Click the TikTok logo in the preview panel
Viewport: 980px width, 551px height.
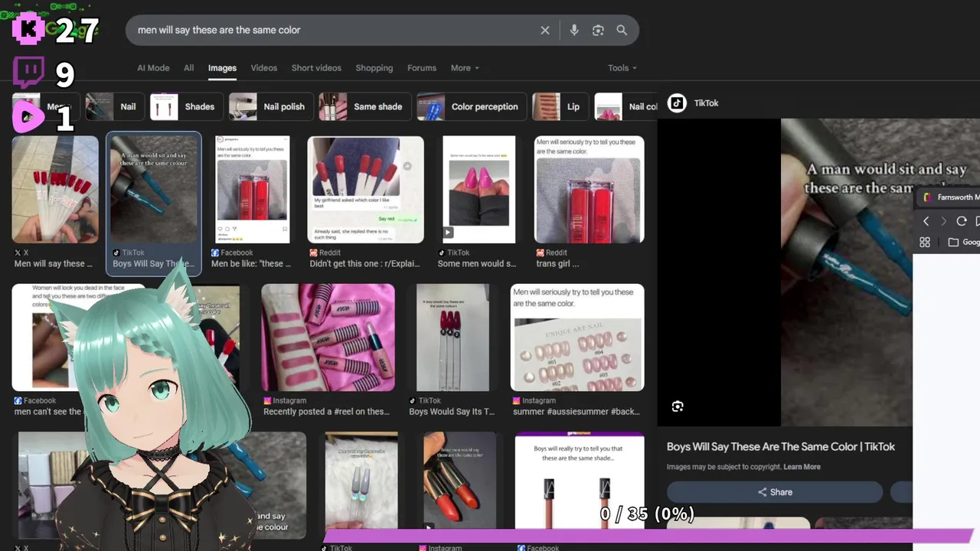click(676, 103)
